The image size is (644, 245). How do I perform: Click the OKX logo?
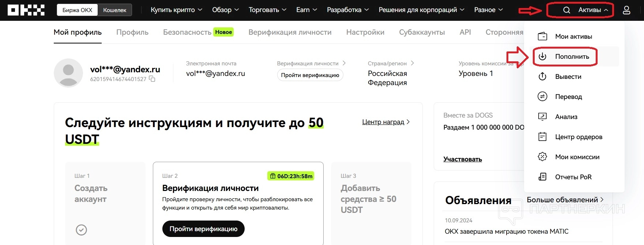coord(26,10)
